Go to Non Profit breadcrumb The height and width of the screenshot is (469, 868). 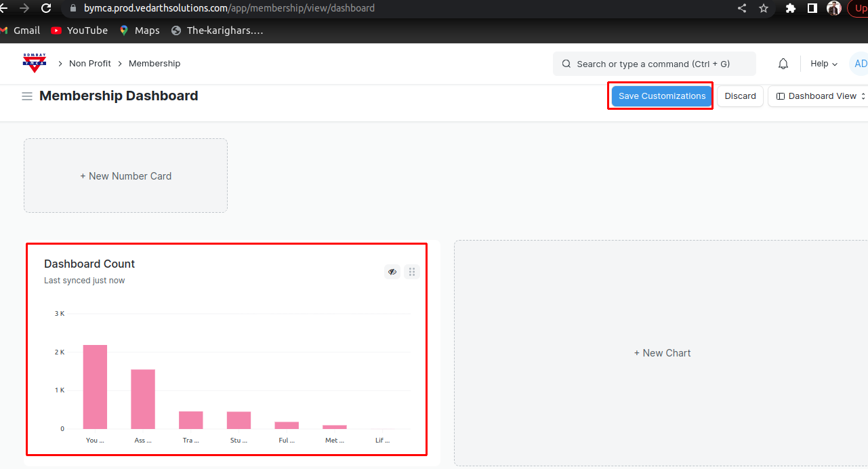(89, 64)
